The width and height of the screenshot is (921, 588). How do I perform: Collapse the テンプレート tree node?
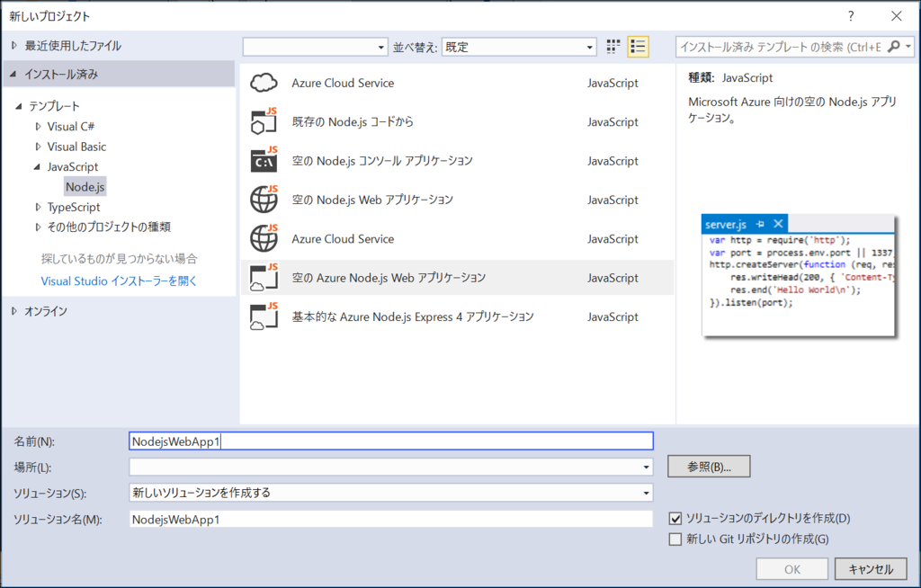19,106
